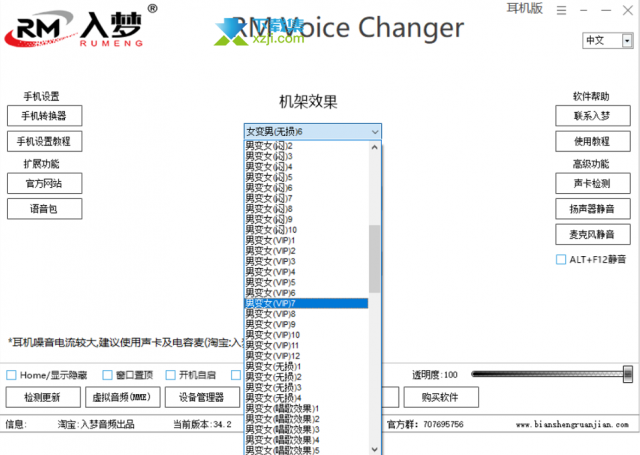The height and width of the screenshot is (455, 640).
Task: Toggle 开机自启 startup checkbox
Action: tap(171, 375)
